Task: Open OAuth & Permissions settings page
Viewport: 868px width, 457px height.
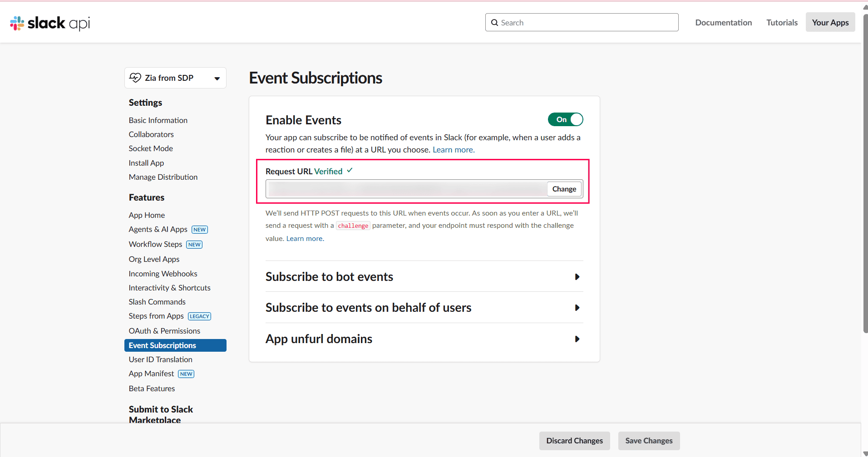Action: [x=164, y=331]
